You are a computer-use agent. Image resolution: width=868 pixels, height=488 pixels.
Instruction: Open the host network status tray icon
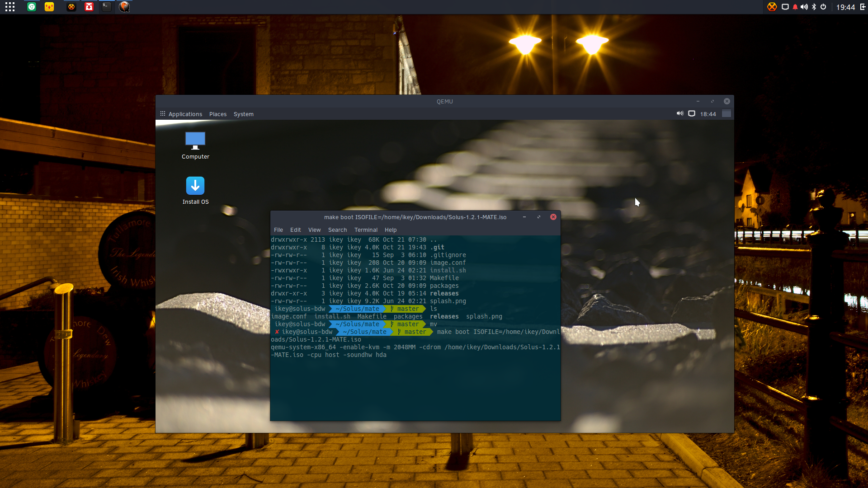pos(785,7)
